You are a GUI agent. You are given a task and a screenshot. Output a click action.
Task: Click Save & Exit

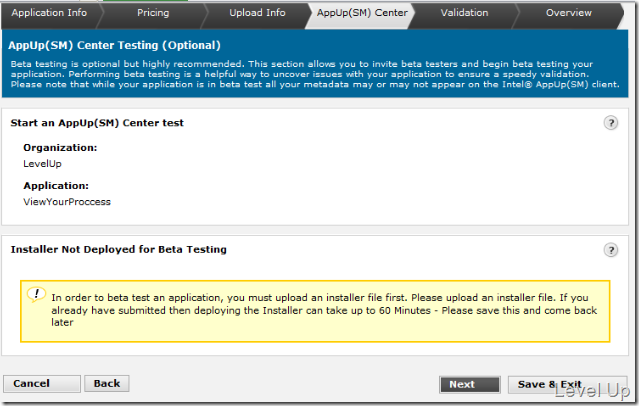pos(567,384)
